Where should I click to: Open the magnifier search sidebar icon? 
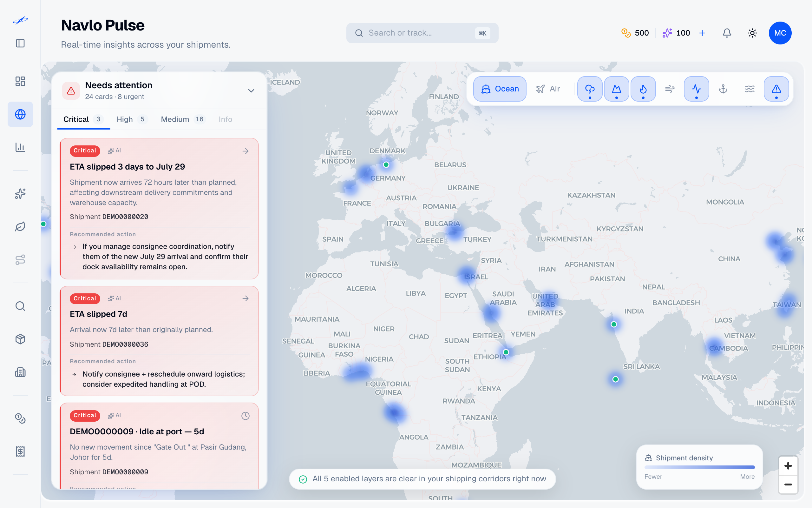pos(20,306)
